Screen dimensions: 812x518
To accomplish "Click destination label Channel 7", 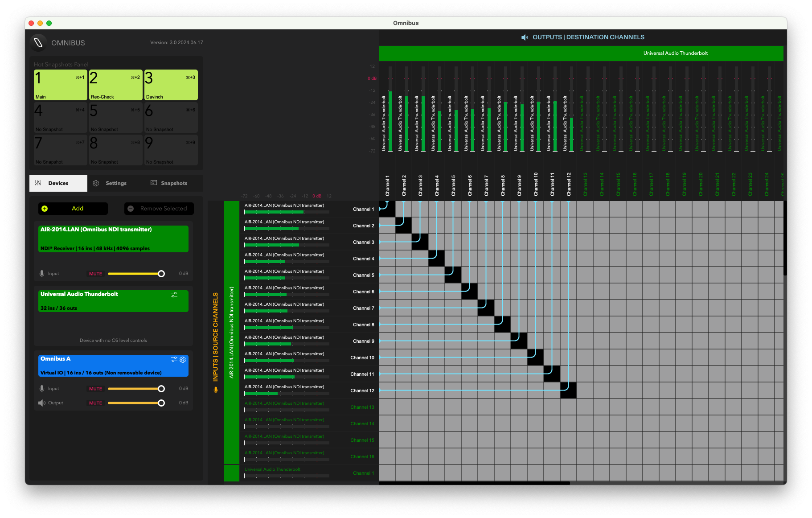I will click(x=486, y=185).
